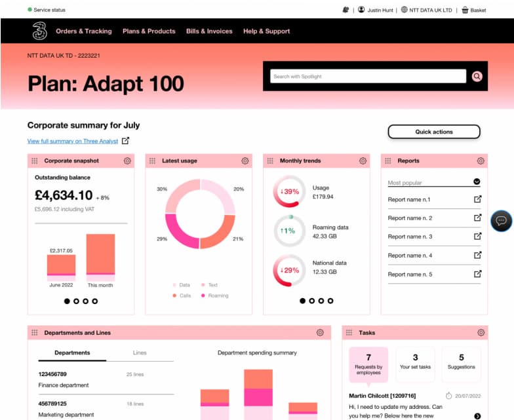Select third carousel dot in Corporate snapshot
This screenshot has height=420, width=514.
pos(85,301)
